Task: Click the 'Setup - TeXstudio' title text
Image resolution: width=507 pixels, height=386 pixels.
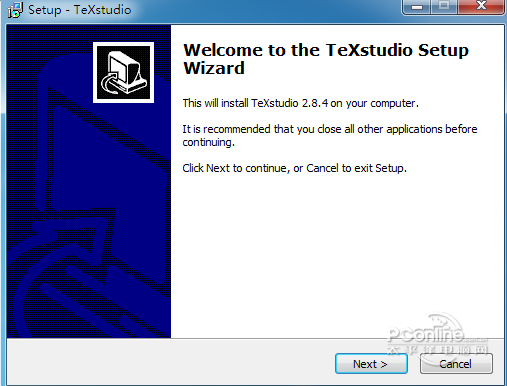Action: coord(79,10)
